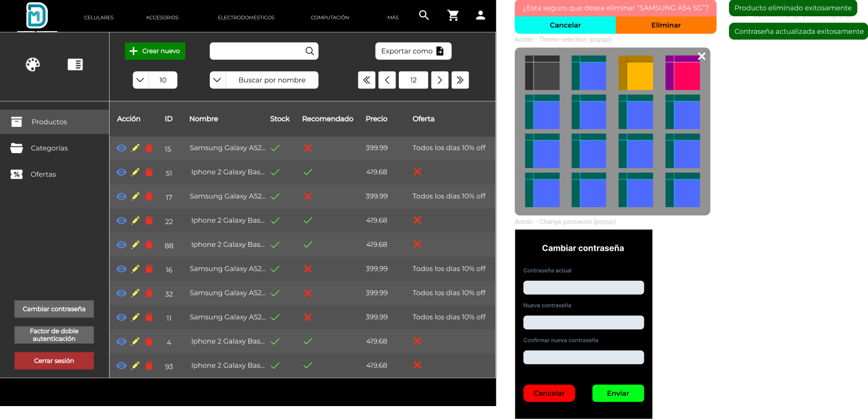Click the sidebar 'Cambiar contraseña' button
868x420 pixels.
pyautogui.click(x=54, y=309)
